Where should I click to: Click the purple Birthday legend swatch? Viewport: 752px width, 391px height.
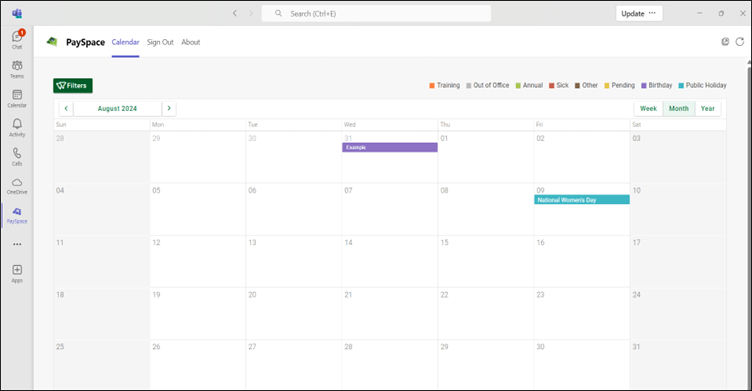644,85
